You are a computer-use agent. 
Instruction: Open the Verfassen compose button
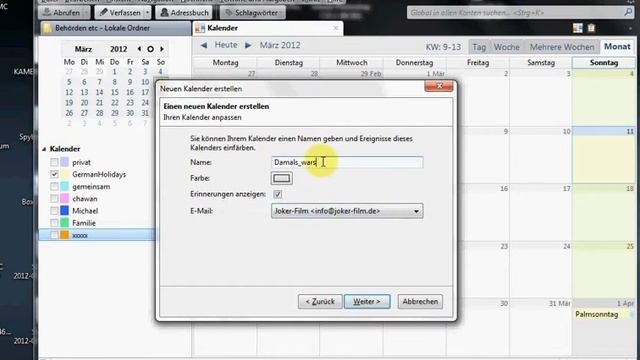120,13
